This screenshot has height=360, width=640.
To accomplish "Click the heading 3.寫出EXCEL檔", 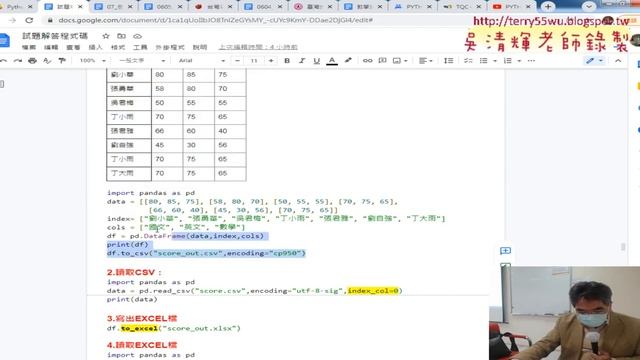I will pos(142,318).
